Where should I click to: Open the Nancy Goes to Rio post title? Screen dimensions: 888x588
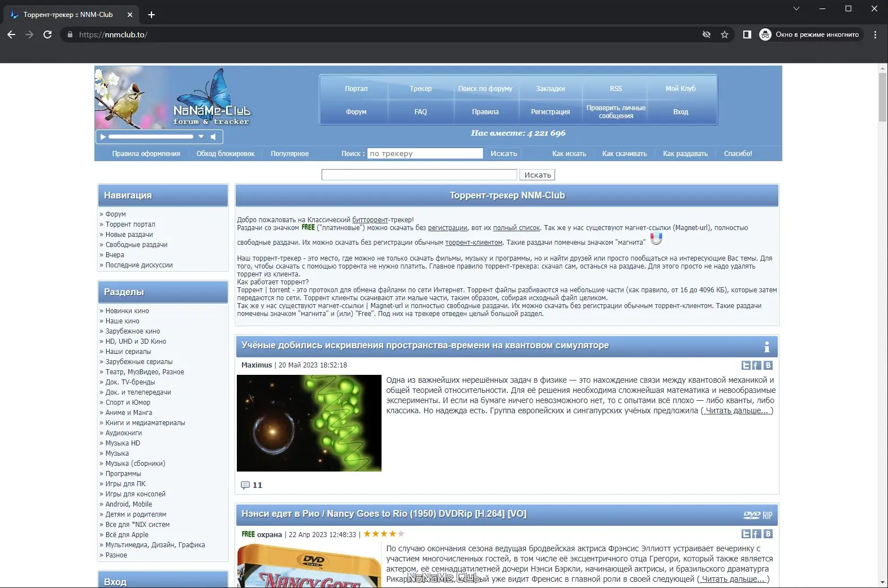tap(384, 514)
